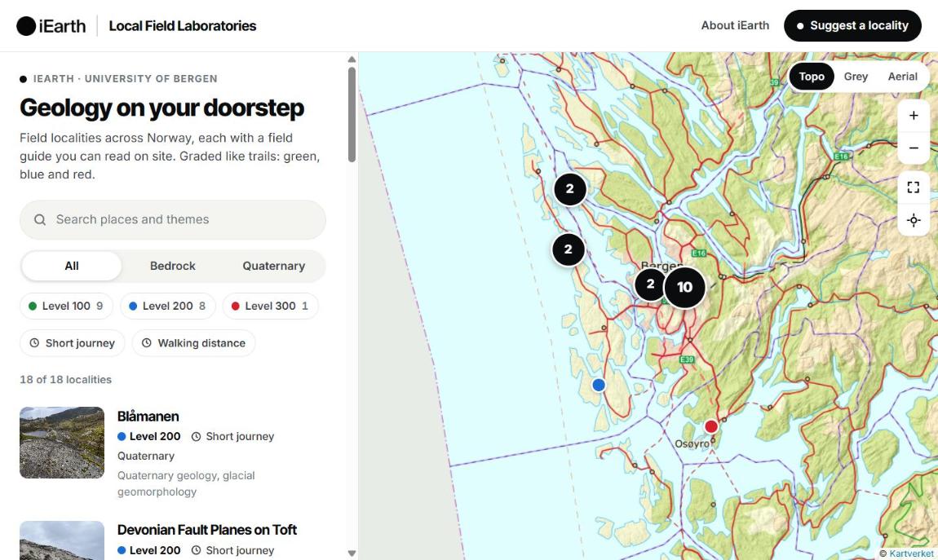The image size is (938, 560).
Task: Click Blåmanen's Level 200 label
Action: point(149,436)
